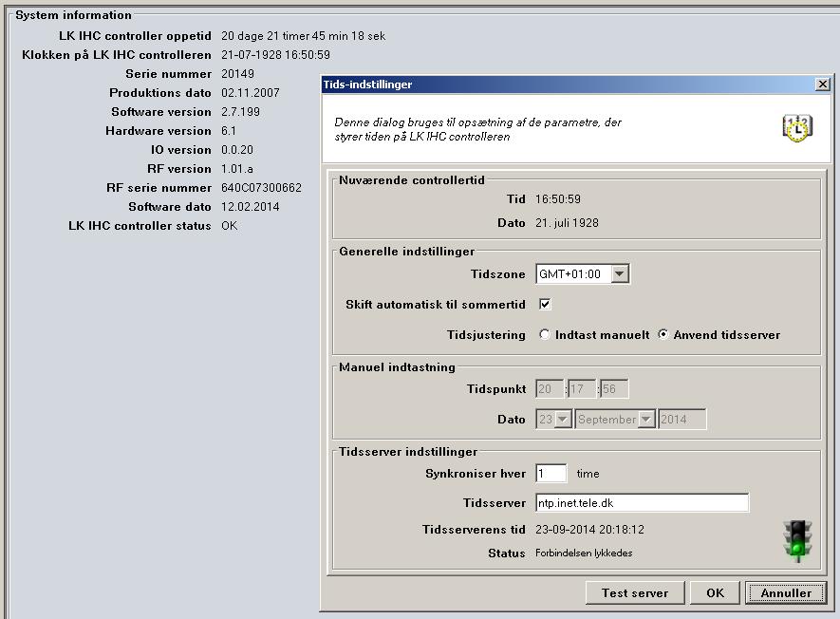The width and height of the screenshot is (840, 619).
Task: Click the Tidspunkt hour field showing 20
Action: pyautogui.click(x=550, y=389)
